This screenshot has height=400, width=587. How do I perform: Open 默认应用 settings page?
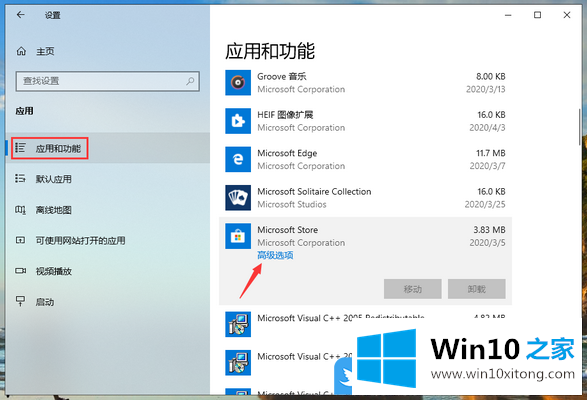[x=108, y=179]
